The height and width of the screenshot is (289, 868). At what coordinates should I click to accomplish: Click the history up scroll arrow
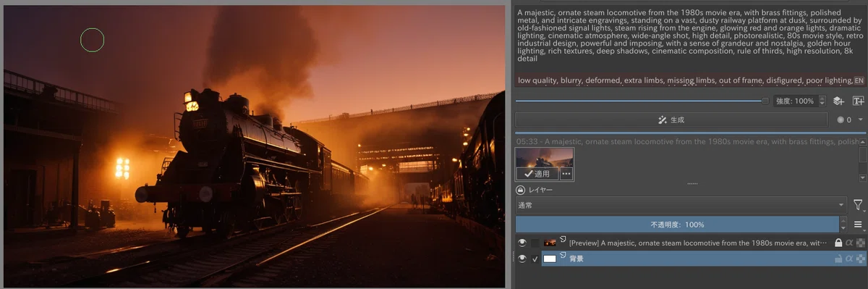pos(863,142)
